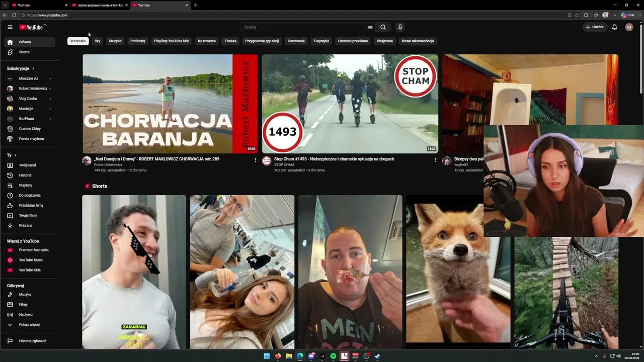Open Robert Makłowicz subscription in sidebar
Viewport: 644px width, 362px height.
click(30, 88)
